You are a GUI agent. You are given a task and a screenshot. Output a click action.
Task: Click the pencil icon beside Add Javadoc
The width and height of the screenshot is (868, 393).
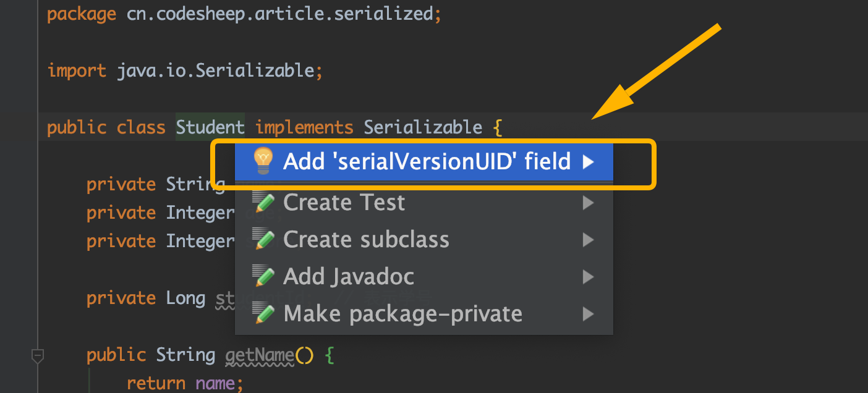coord(263,277)
